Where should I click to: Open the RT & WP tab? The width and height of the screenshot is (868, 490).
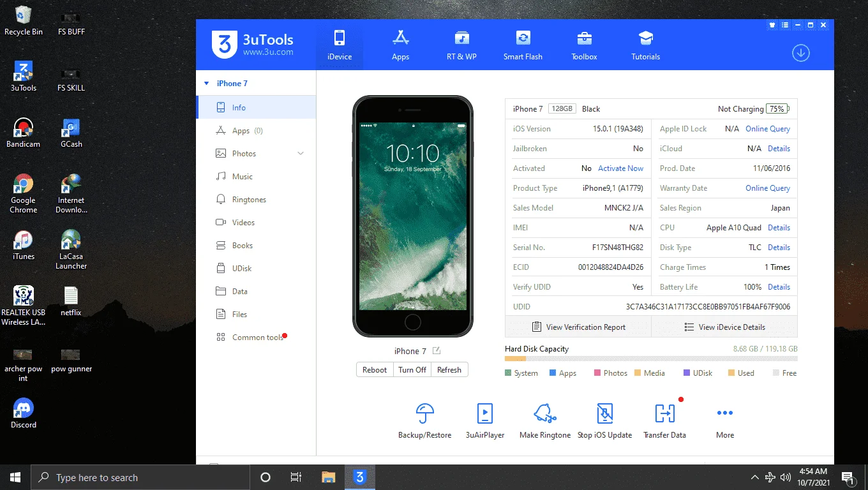[x=461, y=45]
